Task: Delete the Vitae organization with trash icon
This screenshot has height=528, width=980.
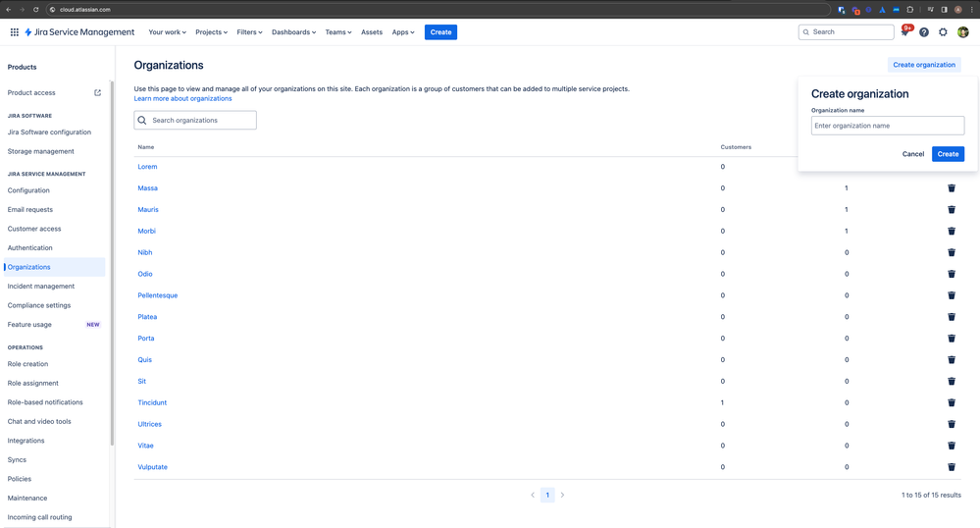Action: 952,446
